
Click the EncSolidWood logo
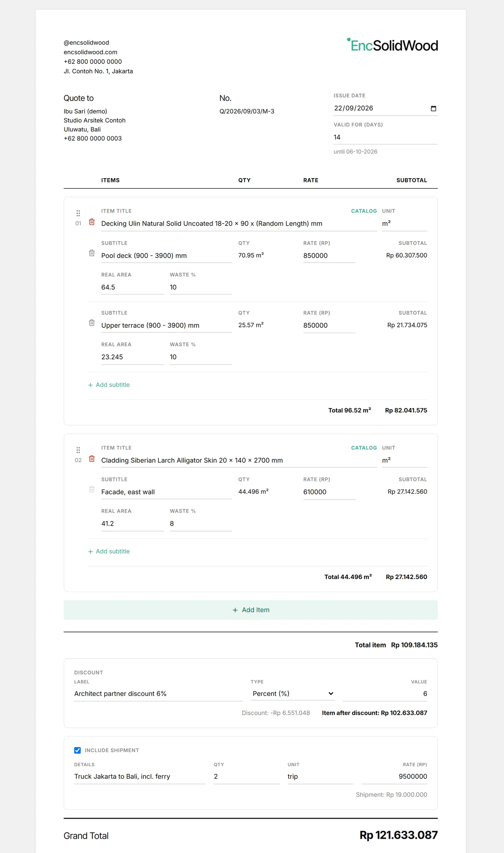click(392, 45)
